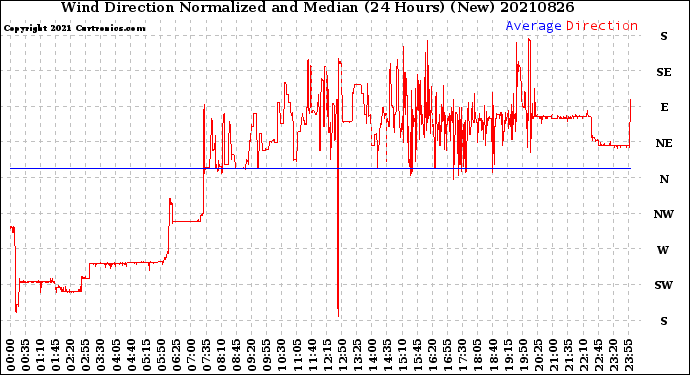The width and height of the screenshot is (690, 375).
Task: Click the 14:00 time axis label
Action: pos(372,355)
